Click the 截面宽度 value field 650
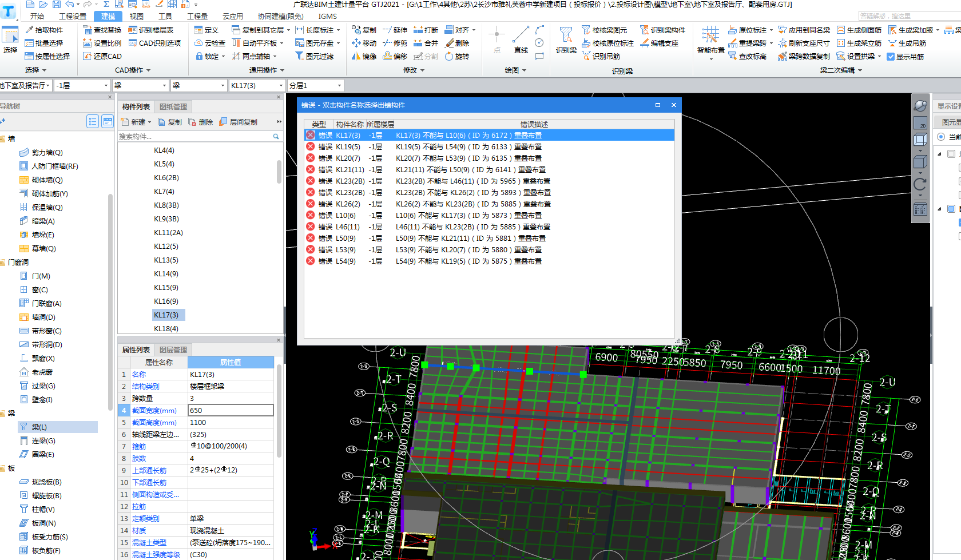Screen dimensions: 961x560 click(231, 410)
